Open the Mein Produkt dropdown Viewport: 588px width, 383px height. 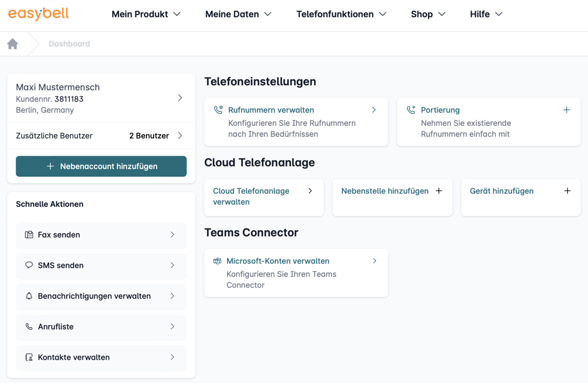click(x=146, y=14)
